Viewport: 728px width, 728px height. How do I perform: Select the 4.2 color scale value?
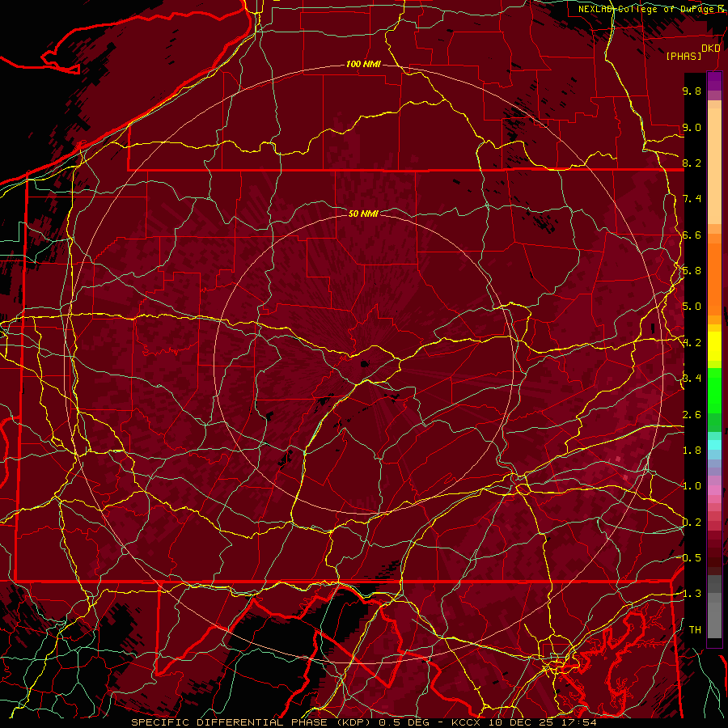pos(692,343)
